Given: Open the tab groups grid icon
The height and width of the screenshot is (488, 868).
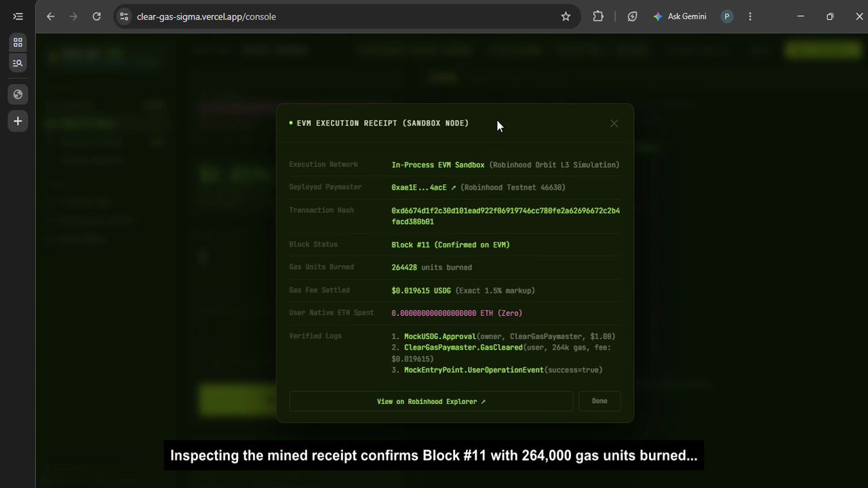Looking at the screenshot, I should pyautogui.click(x=18, y=42).
